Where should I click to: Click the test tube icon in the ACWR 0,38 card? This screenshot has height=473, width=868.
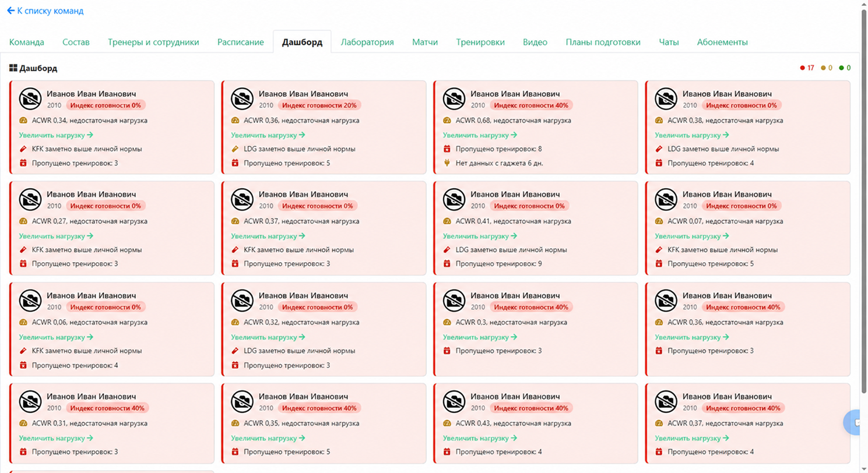coord(659,149)
